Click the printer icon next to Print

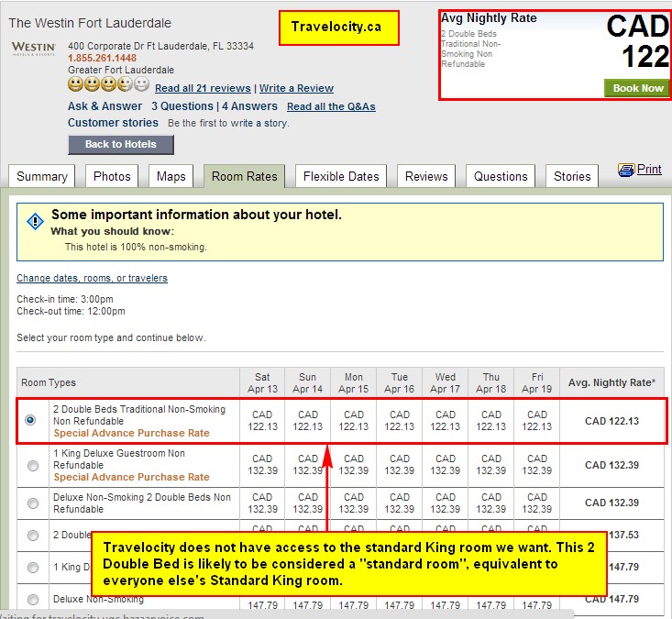[x=626, y=171]
